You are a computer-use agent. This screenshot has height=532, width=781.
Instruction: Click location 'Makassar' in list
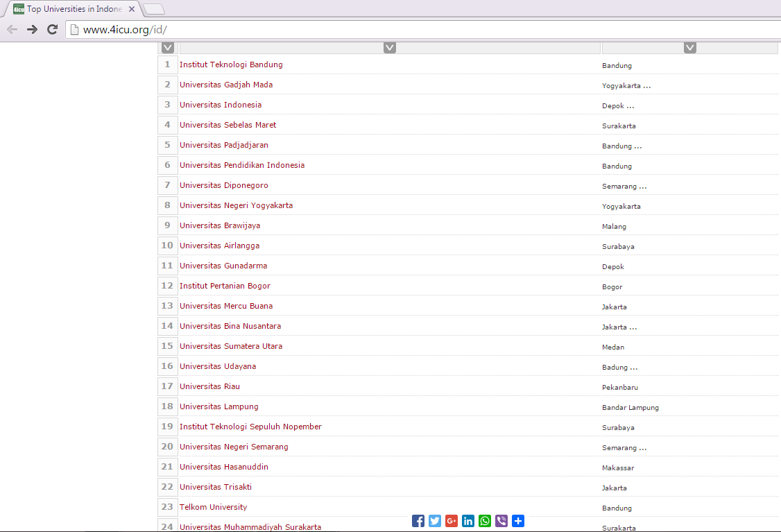(x=618, y=467)
